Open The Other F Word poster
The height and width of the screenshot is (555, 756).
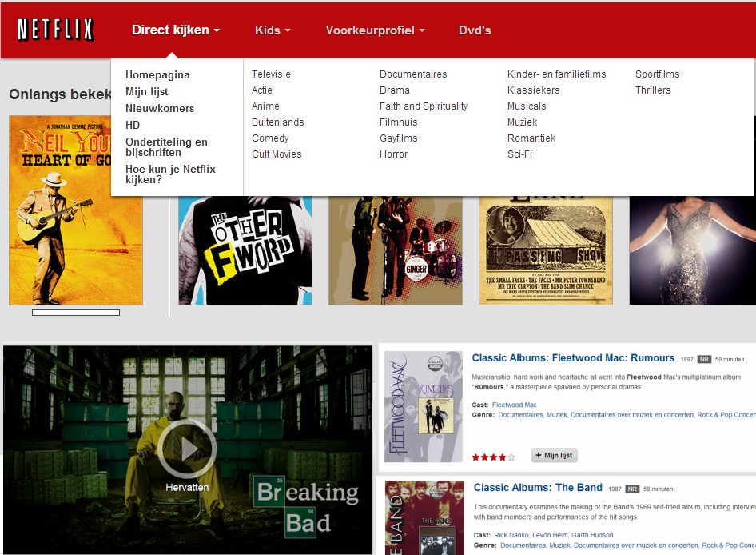coord(245,250)
